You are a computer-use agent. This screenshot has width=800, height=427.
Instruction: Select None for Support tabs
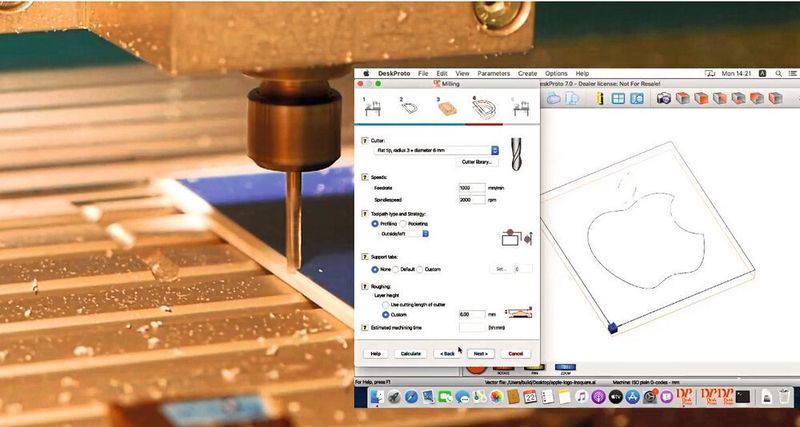(376, 269)
